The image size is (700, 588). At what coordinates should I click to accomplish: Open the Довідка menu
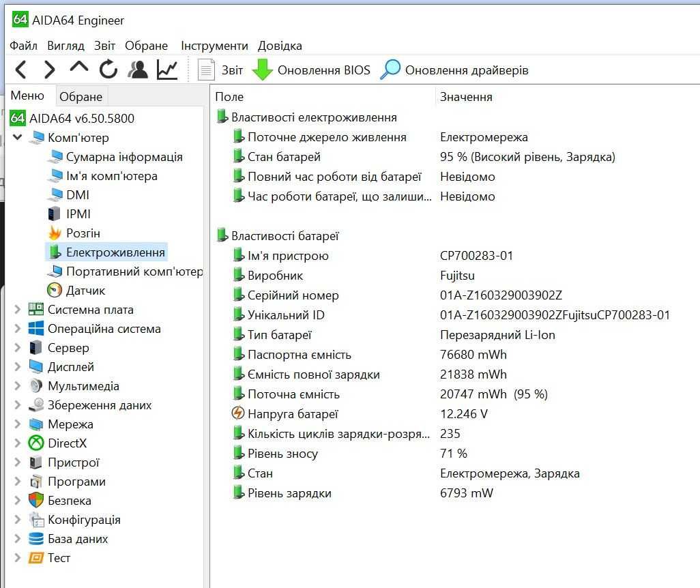280,46
